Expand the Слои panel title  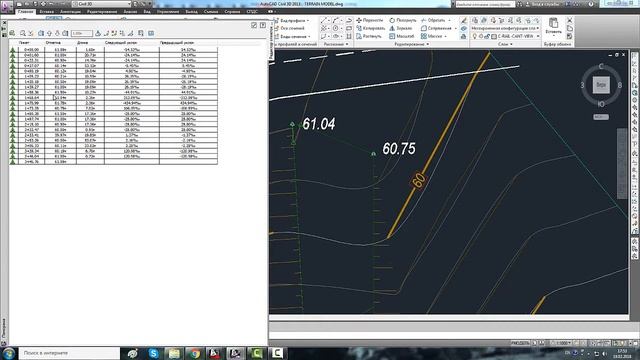(x=505, y=44)
